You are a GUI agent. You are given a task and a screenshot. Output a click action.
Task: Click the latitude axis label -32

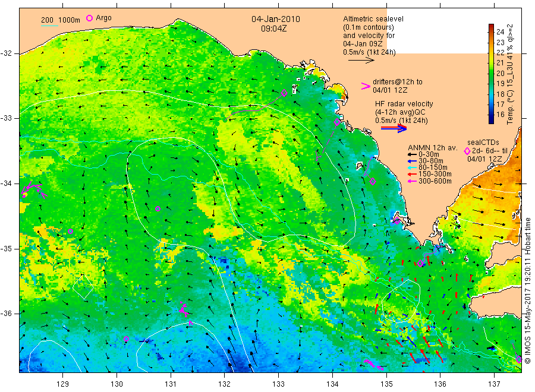pos(6,53)
